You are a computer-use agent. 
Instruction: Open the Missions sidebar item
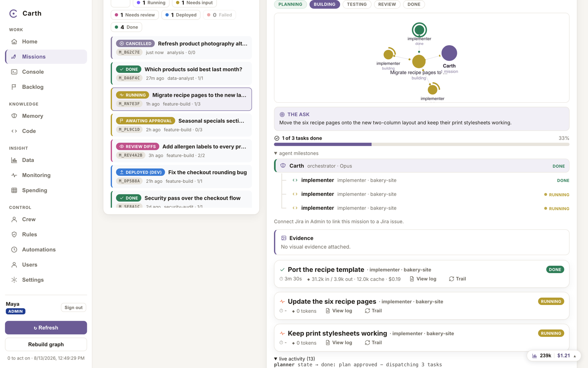pos(46,57)
